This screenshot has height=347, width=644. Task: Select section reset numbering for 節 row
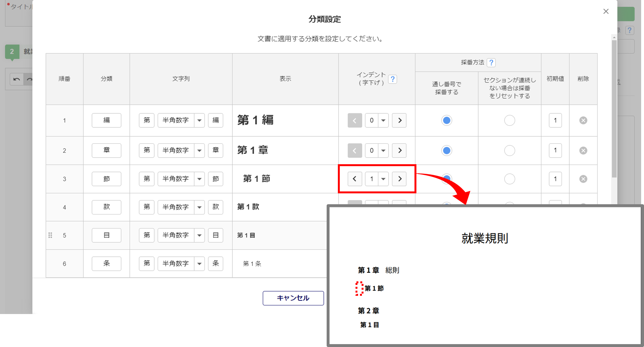pyautogui.click(x=509, y=179)
